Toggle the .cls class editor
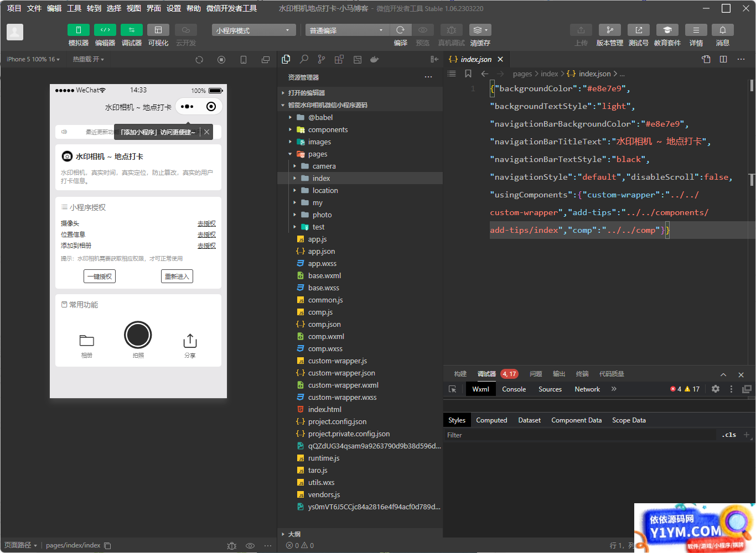This screenshot has height=553, width=756. tap(729, 435)
